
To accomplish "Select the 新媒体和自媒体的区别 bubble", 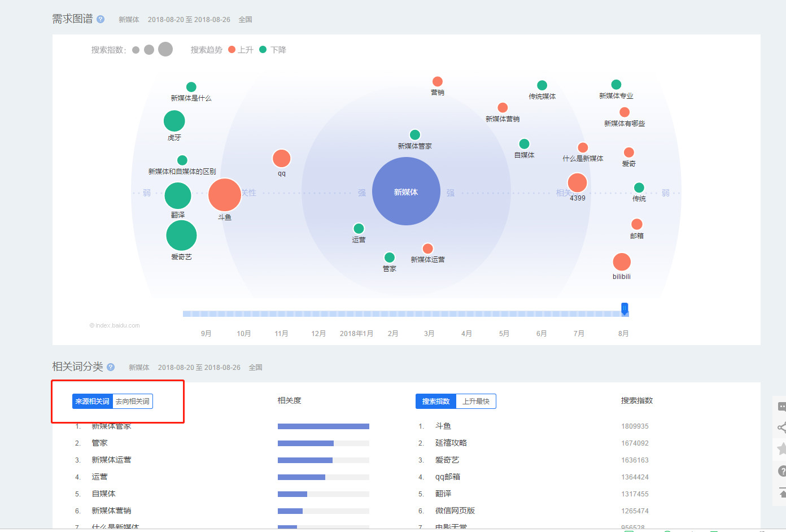I will click(182, 160).
